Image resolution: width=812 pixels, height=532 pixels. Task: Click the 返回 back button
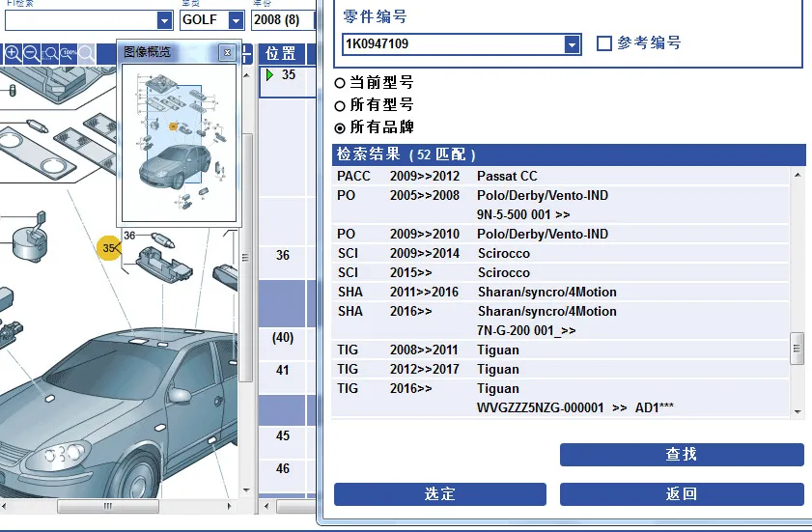click(682, 494)
